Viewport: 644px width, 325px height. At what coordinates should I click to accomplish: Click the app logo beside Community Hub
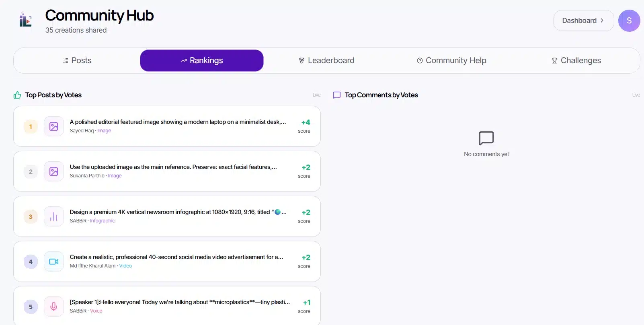coord(25,20)
